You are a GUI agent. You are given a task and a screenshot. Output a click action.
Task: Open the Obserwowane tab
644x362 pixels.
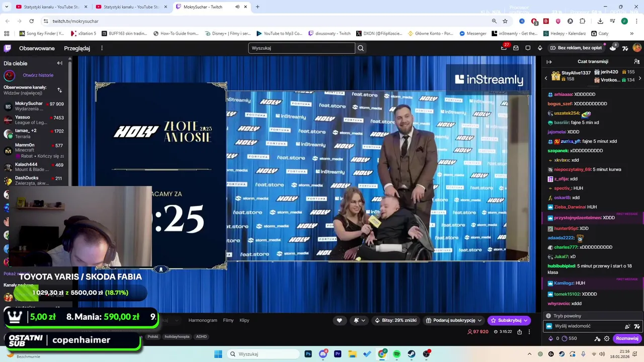tap(37, 48)
